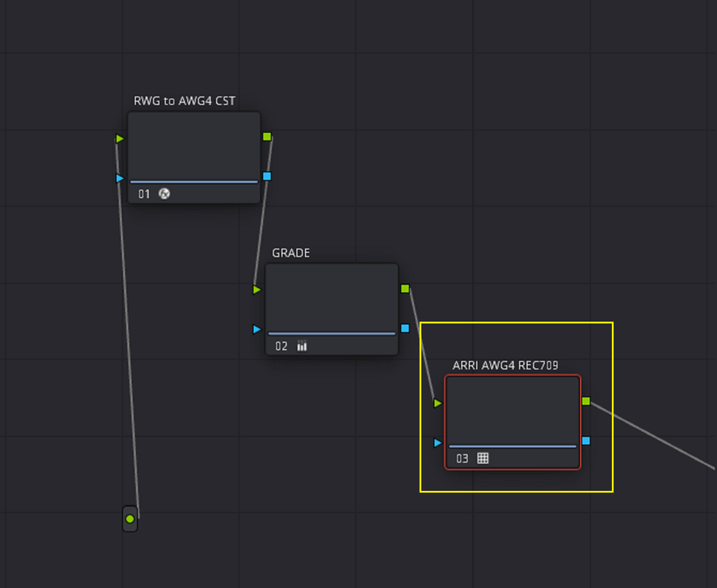Image resolution: width=717 pixels, height=588 pixels.
Task: Click the blue key output of GRADE node
Action: [405, 328]
